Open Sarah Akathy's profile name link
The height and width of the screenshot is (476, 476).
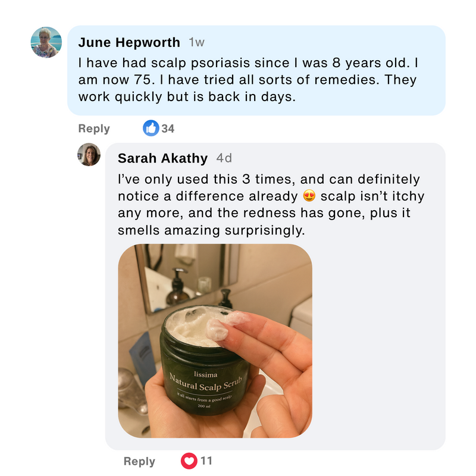tap(162, 158)
